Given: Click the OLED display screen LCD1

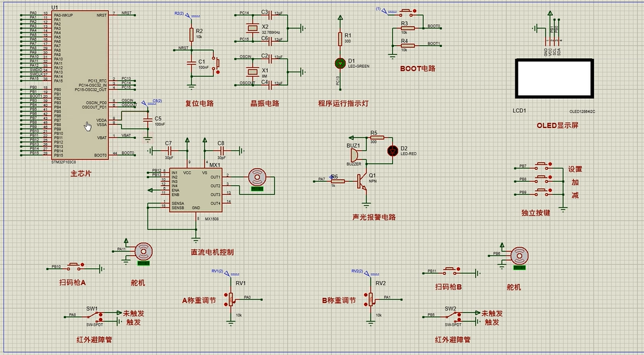Looking at the screenshot, I should coord(555,78).
